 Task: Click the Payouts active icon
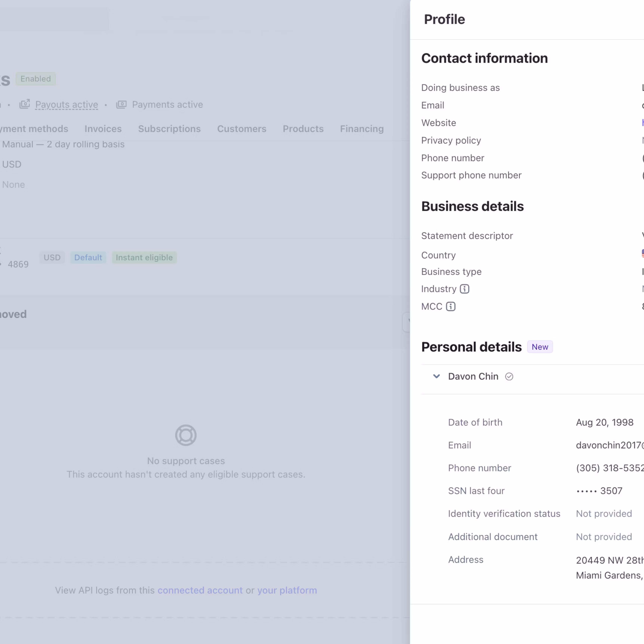click(x=25, y=104)
